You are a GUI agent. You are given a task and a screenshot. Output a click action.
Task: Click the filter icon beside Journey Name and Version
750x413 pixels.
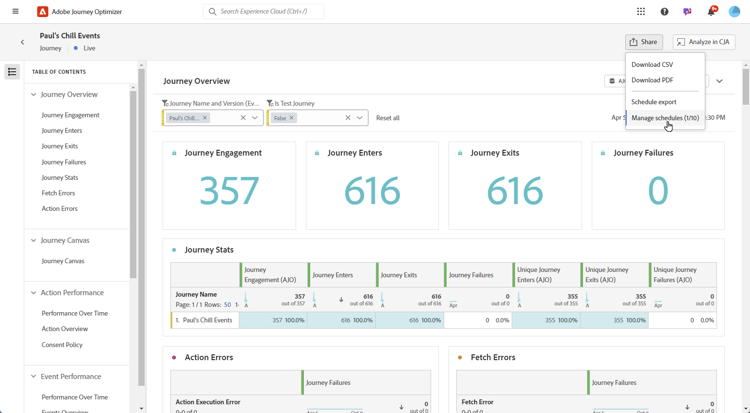point(165,103)
